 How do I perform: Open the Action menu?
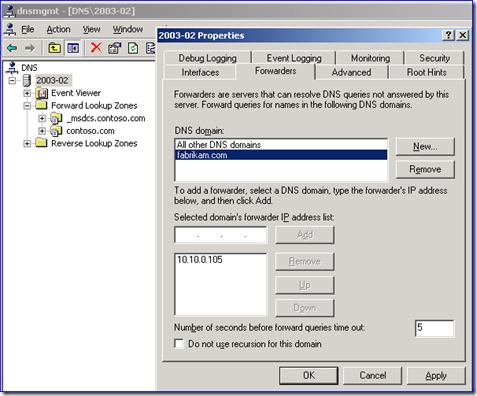tap(58, 30)
